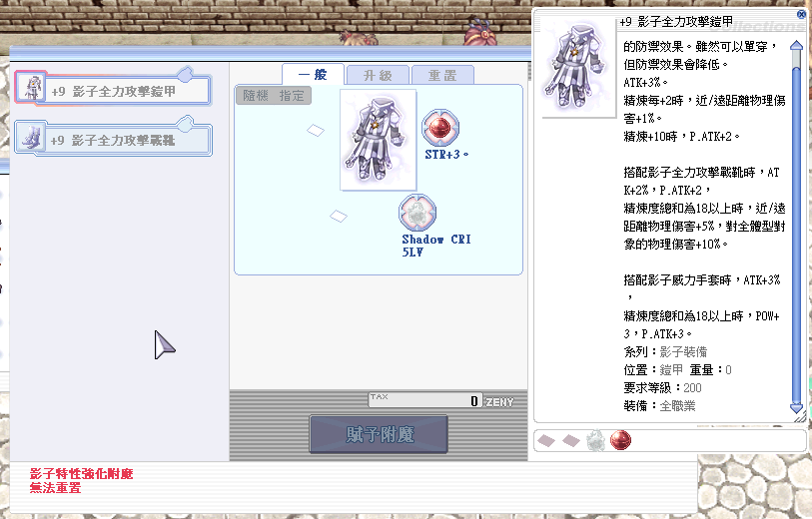Click the lower empty diamond enchant slot

[x=339, y=215]
